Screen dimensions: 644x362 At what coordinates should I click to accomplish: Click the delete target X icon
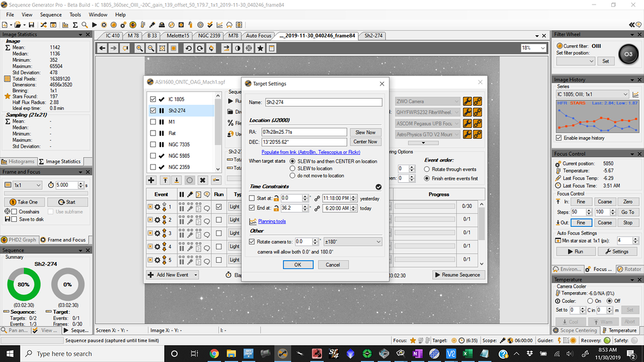[203, 180]
